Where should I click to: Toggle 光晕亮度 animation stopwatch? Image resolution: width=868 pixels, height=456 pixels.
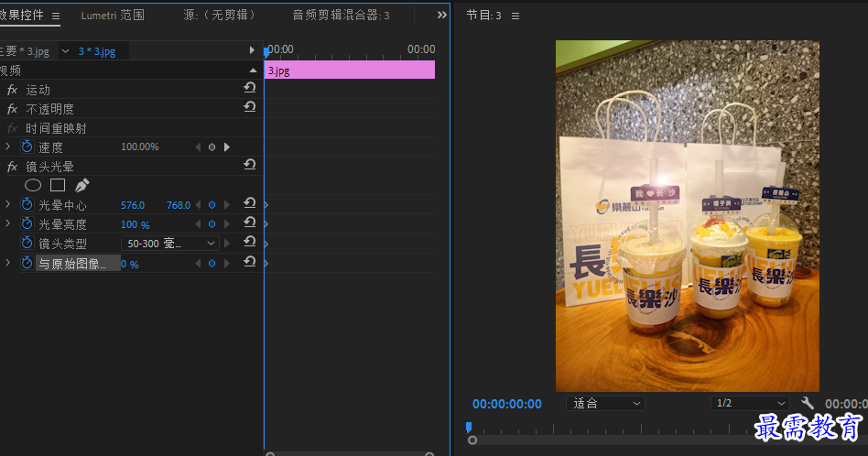(27, 223)
